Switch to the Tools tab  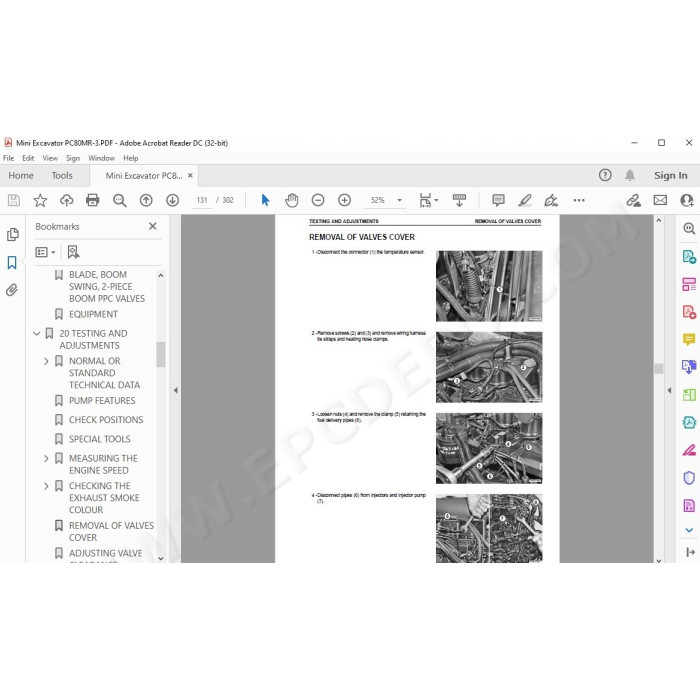coord(62,175)
